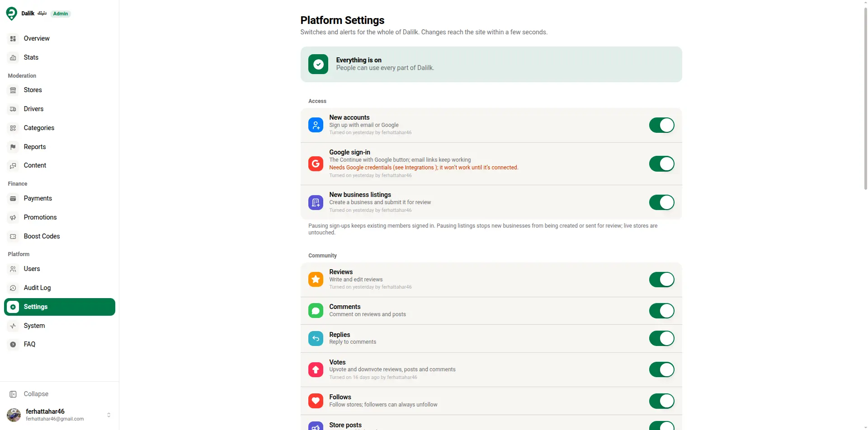Click the Google sign-in G icon
Screen dimensions: 868x430
click(x=316, y=164)
